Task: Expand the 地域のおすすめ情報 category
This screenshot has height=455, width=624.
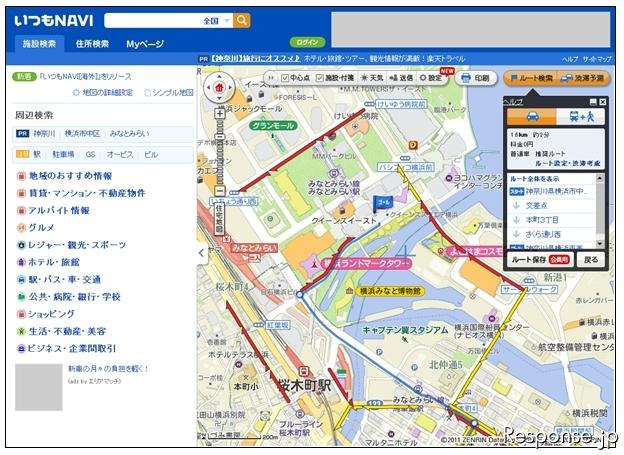Action: tap(70, 176)
